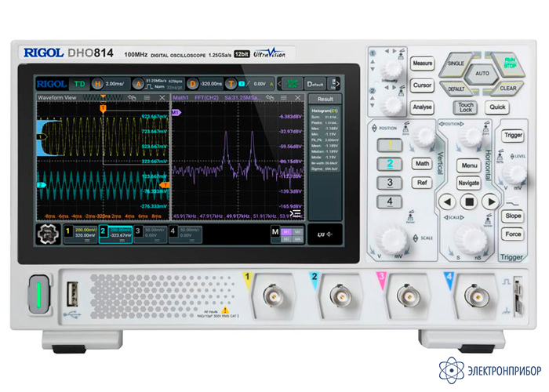
Task: Tap the orange T trigger level marker
Action: [x=165, y=185]
